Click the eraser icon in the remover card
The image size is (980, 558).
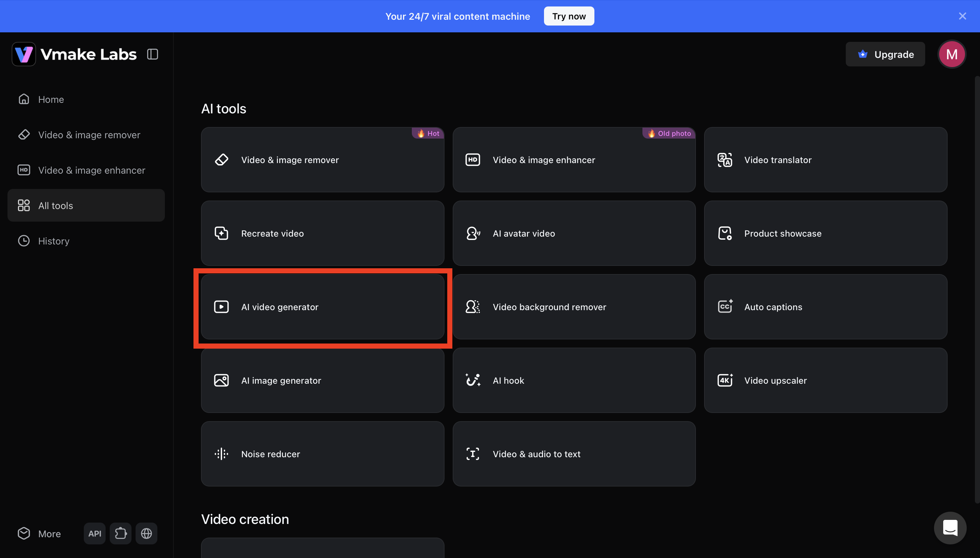tap(221, 160)
